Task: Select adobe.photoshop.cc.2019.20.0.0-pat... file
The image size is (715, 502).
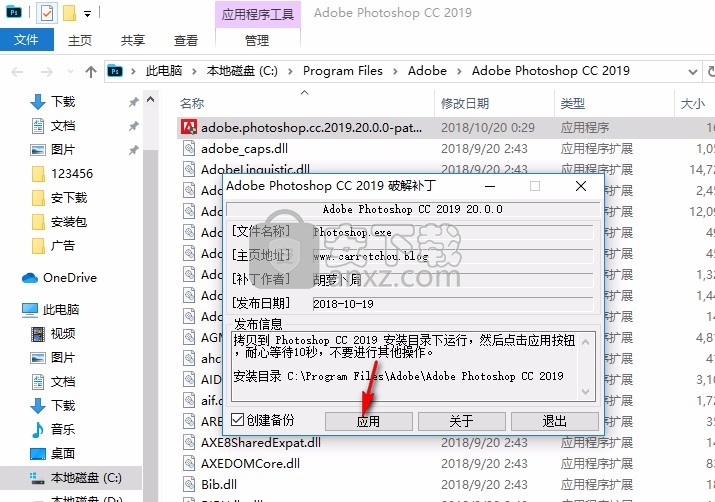Action: click(312, 128)
